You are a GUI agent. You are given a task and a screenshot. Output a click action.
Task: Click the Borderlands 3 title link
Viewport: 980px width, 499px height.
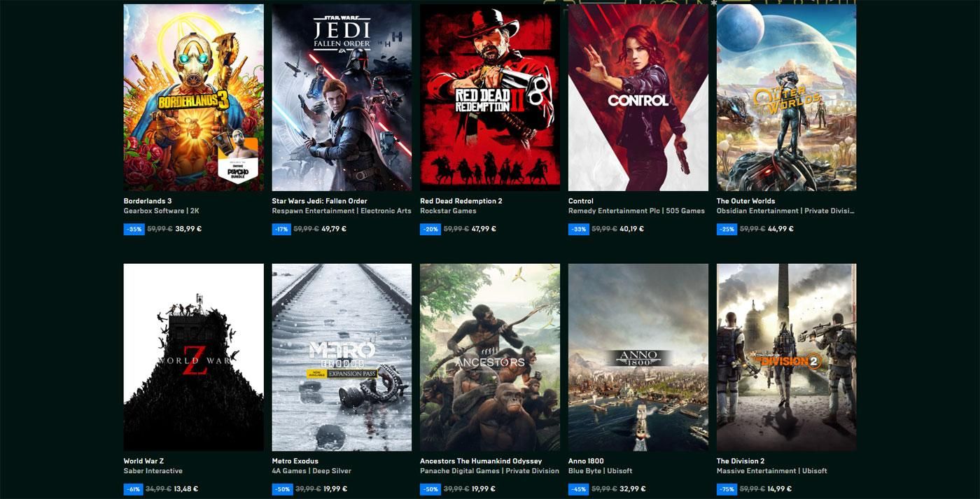click(x=148, y=201)
